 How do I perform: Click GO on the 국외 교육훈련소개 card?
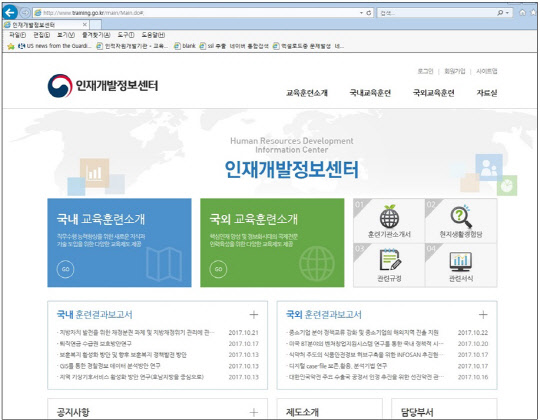218,269
